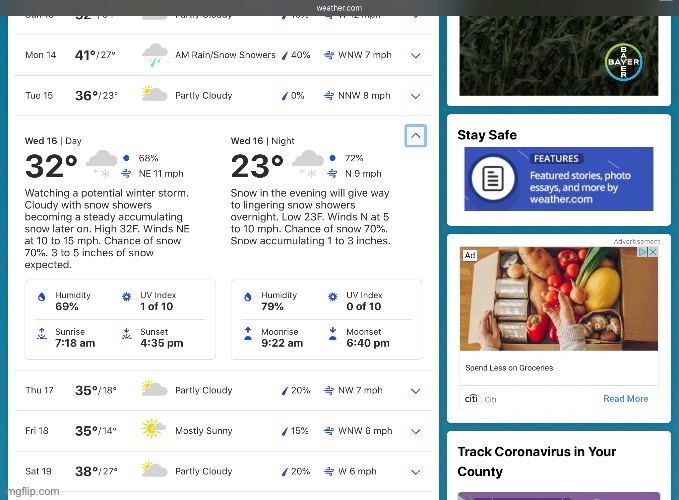Open the Spend Less on Groceries ad image
Image resolution: width=679 pixels, height=500 pixels.
click(559, 299)
